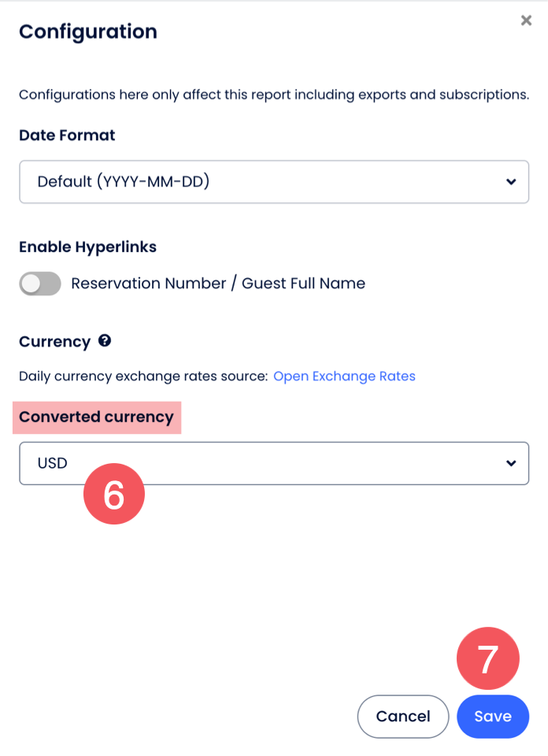548x756 pixels.
Task: Click the red step 6 badge
Action: point(114,495)
